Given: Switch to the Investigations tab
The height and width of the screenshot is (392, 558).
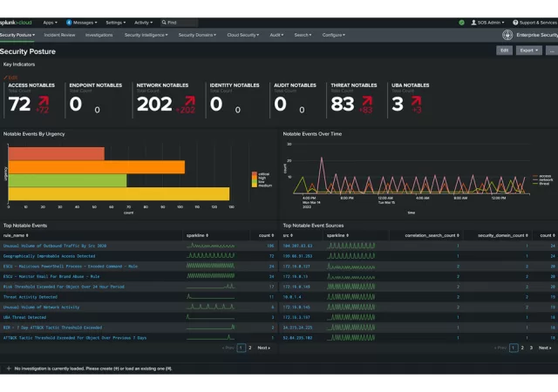Looking at the screenshot, I should (99, 35).
